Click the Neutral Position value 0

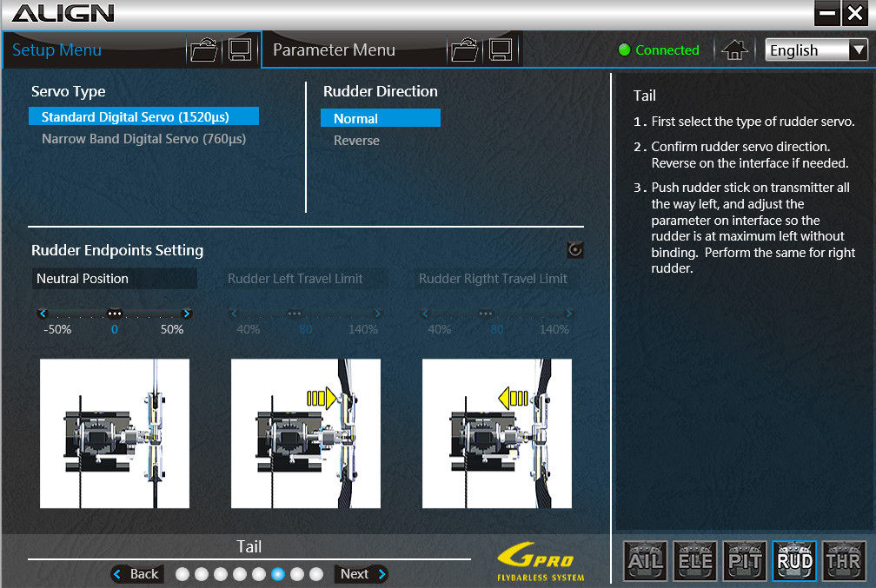click(115, 329)
